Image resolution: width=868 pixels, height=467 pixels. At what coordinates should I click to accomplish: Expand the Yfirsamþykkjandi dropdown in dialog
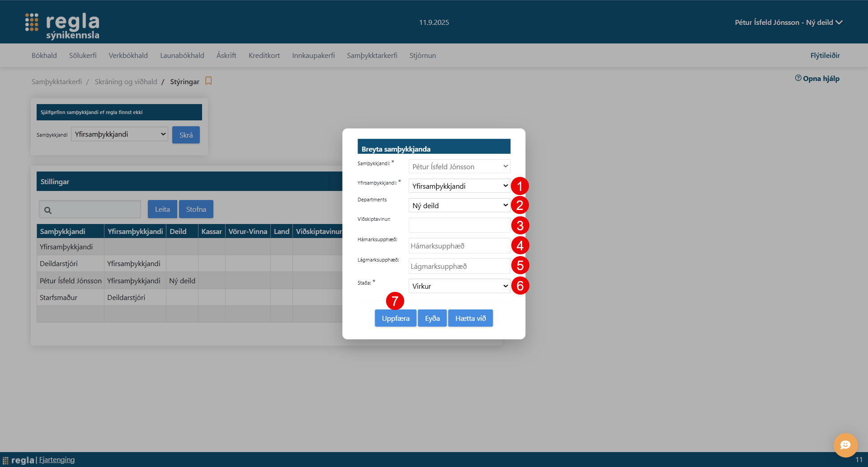pos(459,186)
